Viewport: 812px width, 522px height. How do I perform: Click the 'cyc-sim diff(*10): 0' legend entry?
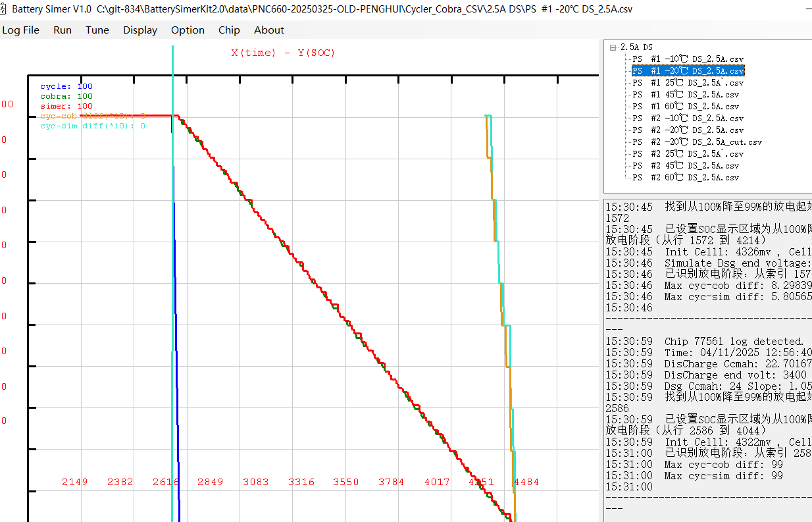[x=93, y=126]
